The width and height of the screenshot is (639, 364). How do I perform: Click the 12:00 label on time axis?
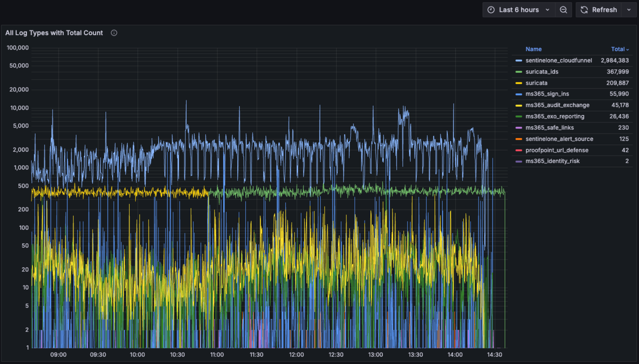(296, 355)
